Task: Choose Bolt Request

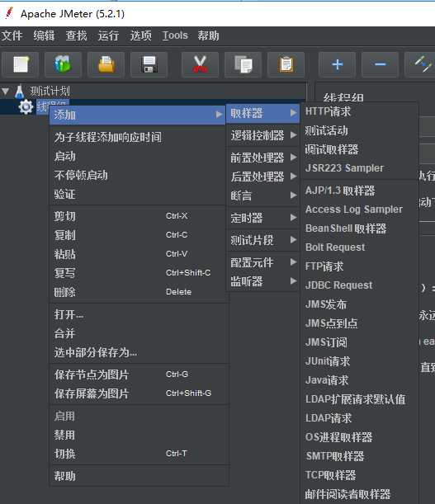Action: 359,247
